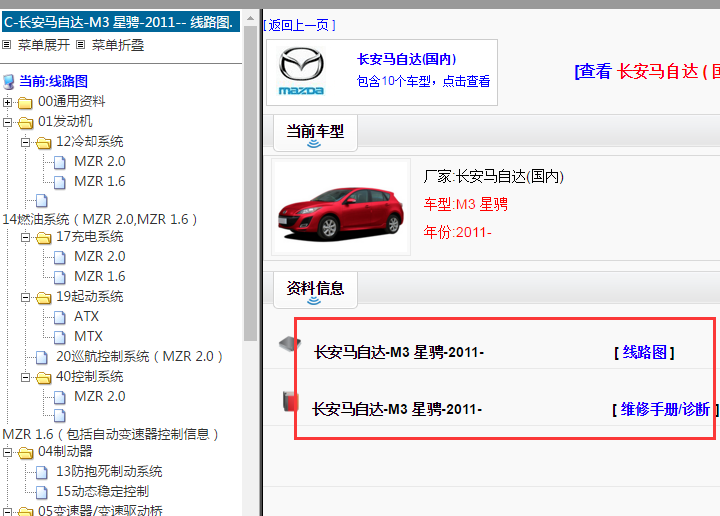Collapse the 12冷却系统 tree node
720x516 pixels.
(25, 142)
